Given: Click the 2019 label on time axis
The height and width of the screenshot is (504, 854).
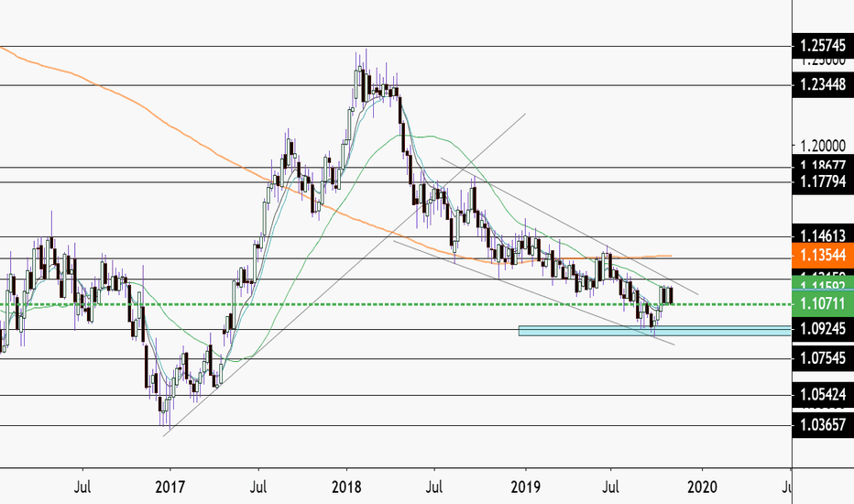Looking at the screenshot, I should (526, 487).
